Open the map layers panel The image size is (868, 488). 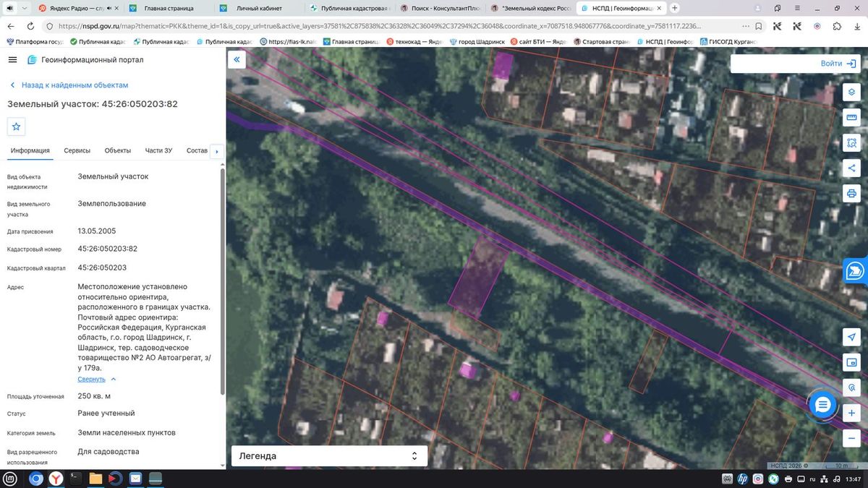pos(851,93)
